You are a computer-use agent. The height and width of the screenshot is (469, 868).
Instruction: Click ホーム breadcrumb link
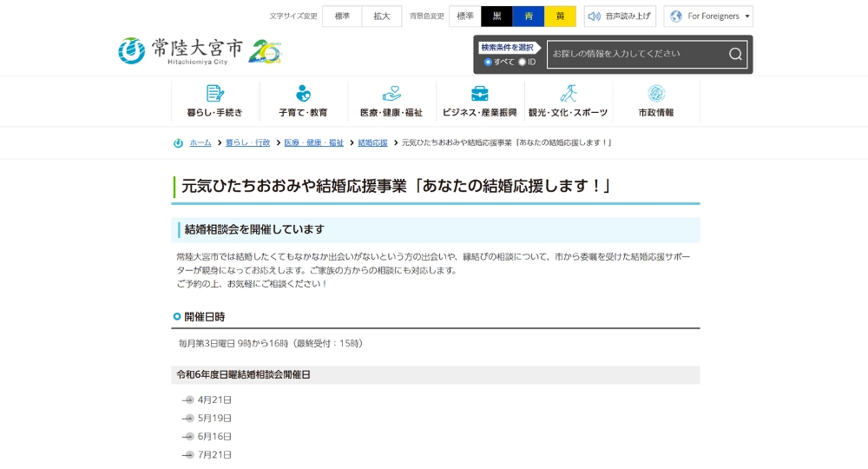[x=201, y=142]
